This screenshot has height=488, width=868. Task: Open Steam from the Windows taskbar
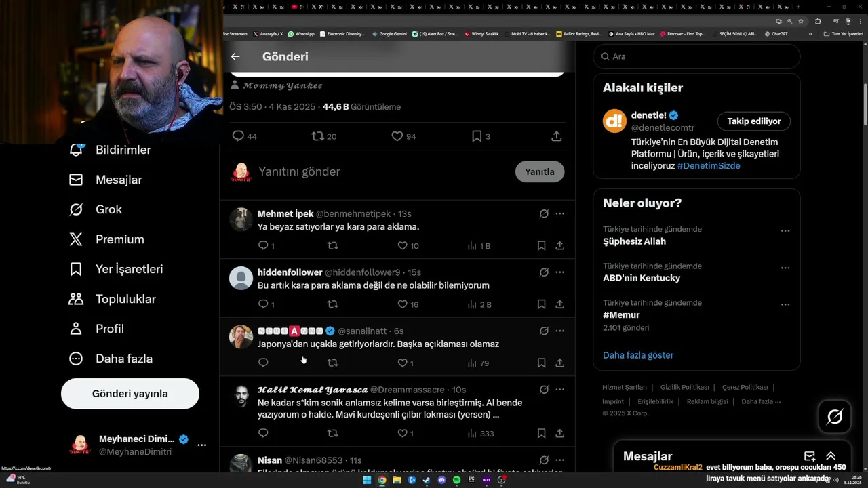coord(427,480)
